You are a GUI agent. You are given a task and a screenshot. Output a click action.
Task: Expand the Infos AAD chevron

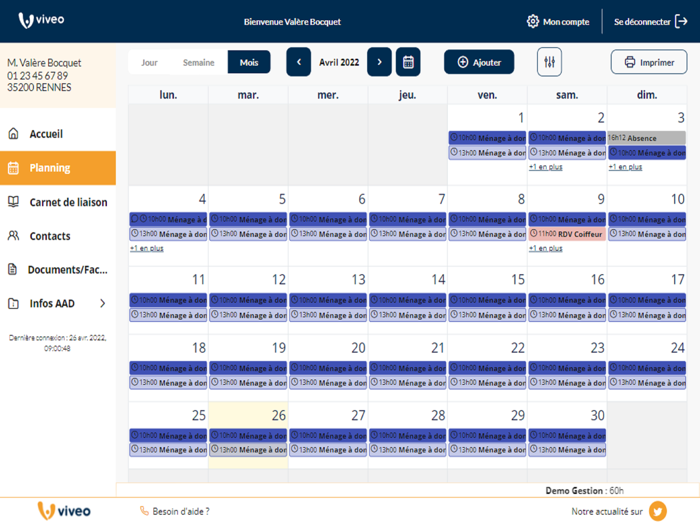click(103, 304)
